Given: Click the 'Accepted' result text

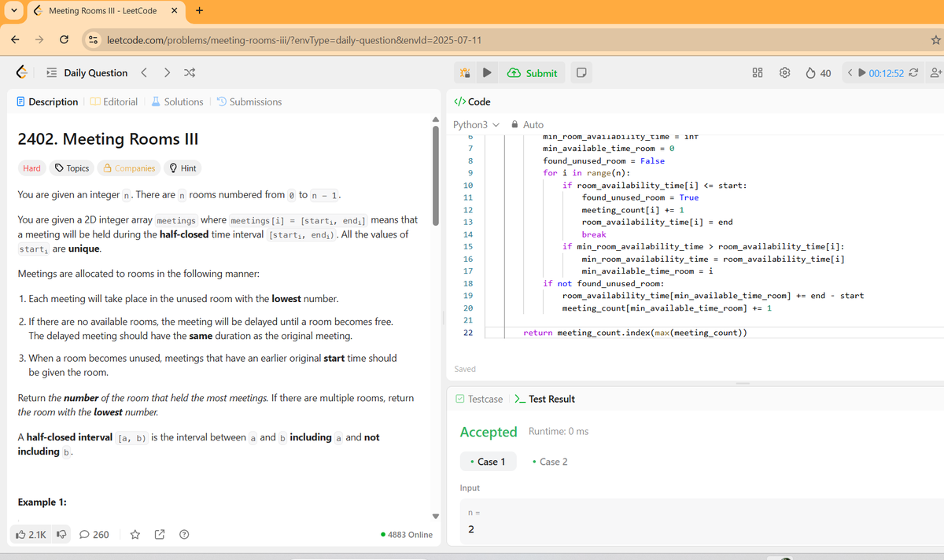Looking at the screenshot, I should click(x=489, y=432).
